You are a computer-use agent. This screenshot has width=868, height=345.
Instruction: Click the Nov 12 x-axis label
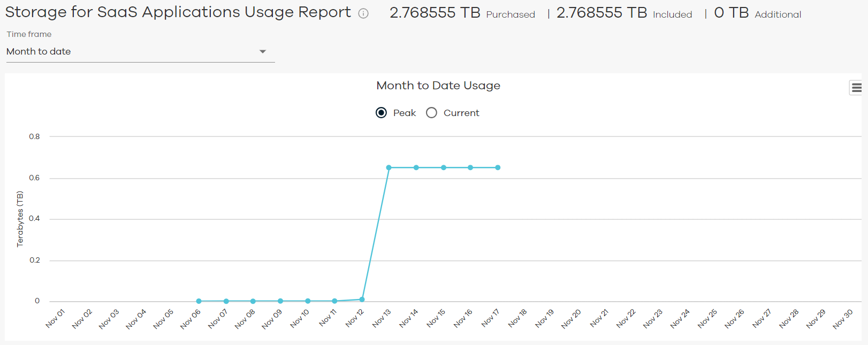click(354, 318)
